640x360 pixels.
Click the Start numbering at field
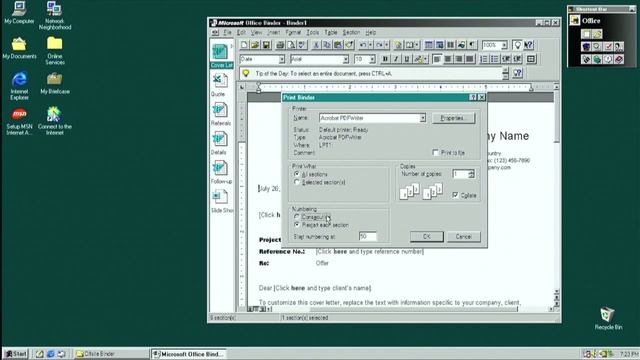367,236
